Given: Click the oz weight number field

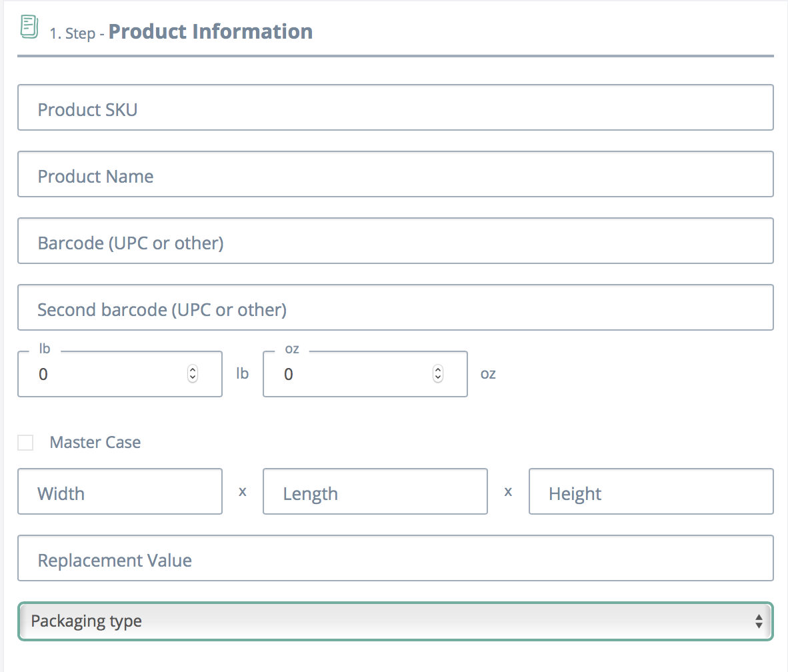Looking at the screenshot, I should point(353,374).
